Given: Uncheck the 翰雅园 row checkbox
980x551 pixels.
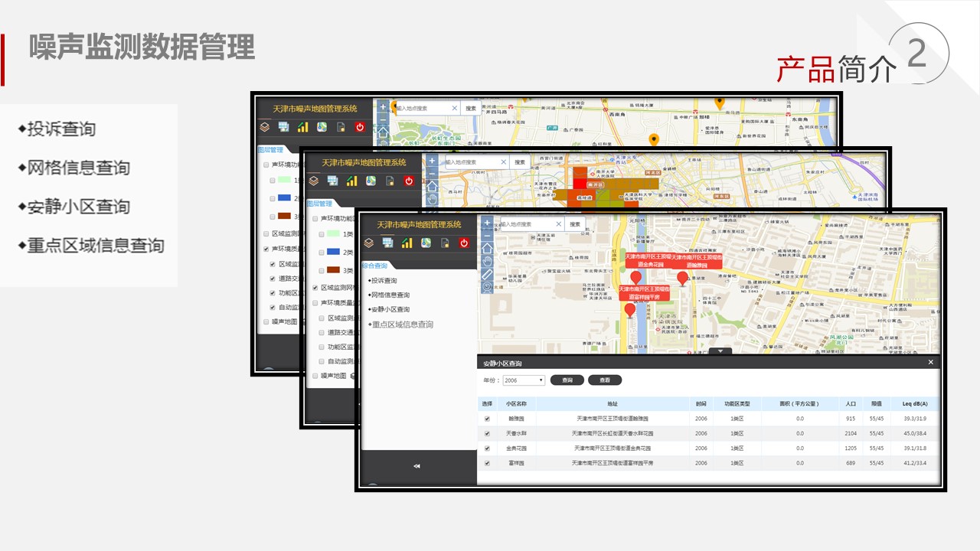Looking at the screenshot, I should [487, 419].
